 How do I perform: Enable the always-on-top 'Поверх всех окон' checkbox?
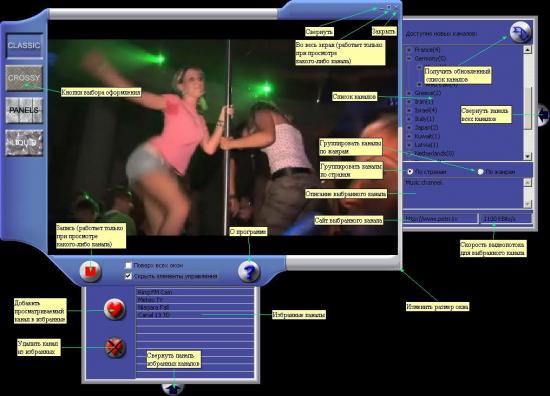click(x=128, y=266)
